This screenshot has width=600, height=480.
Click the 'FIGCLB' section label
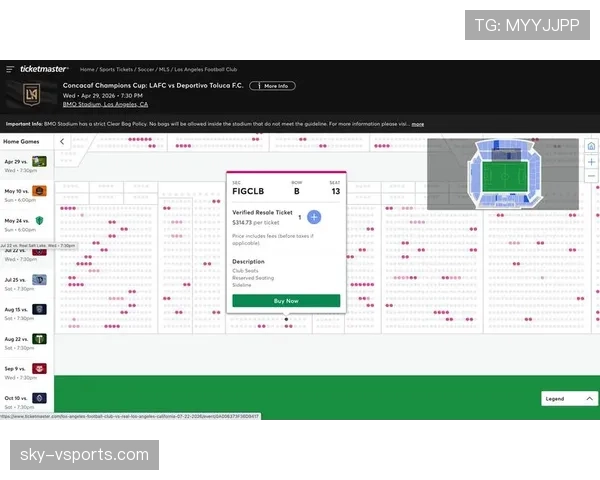click(248, 191)
